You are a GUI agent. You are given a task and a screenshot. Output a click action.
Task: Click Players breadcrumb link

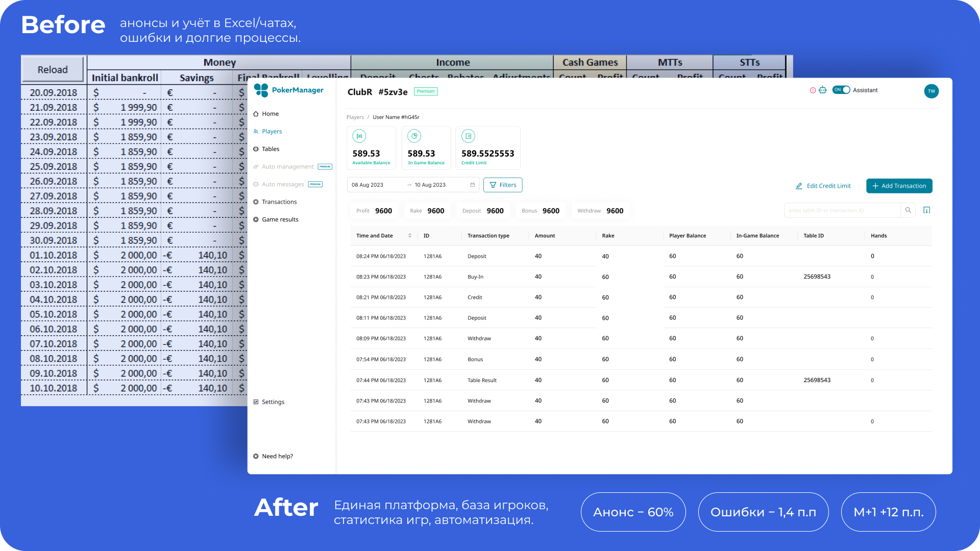[355, 117]
